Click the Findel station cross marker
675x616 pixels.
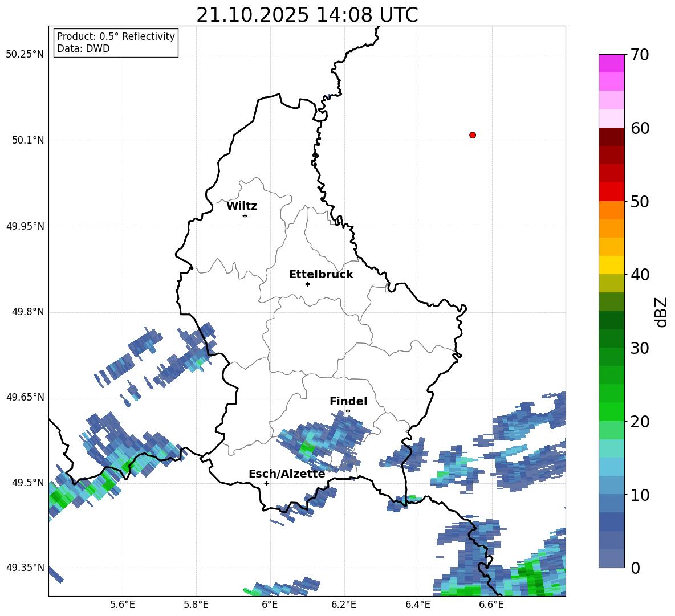coord(348,411)
